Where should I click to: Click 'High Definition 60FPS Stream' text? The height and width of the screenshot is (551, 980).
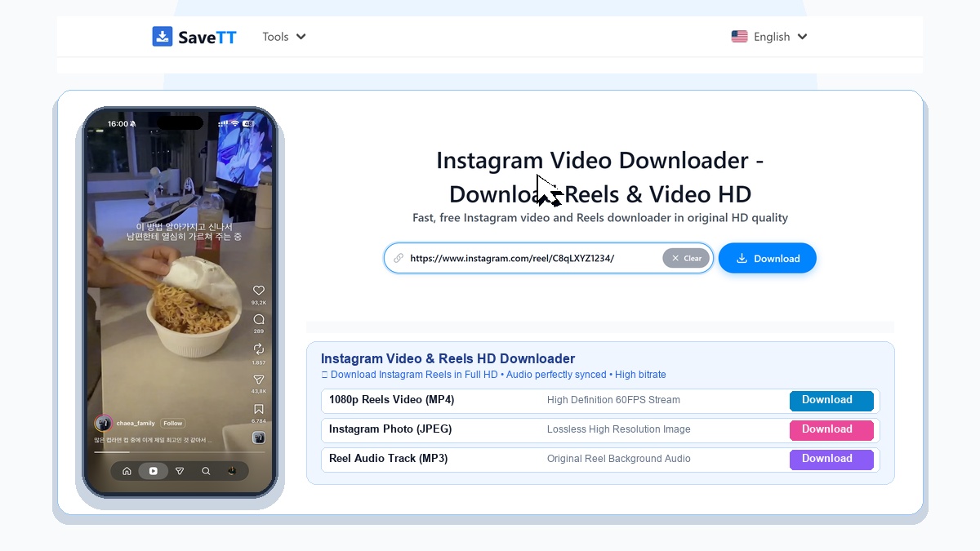click(x=613, y=400)
